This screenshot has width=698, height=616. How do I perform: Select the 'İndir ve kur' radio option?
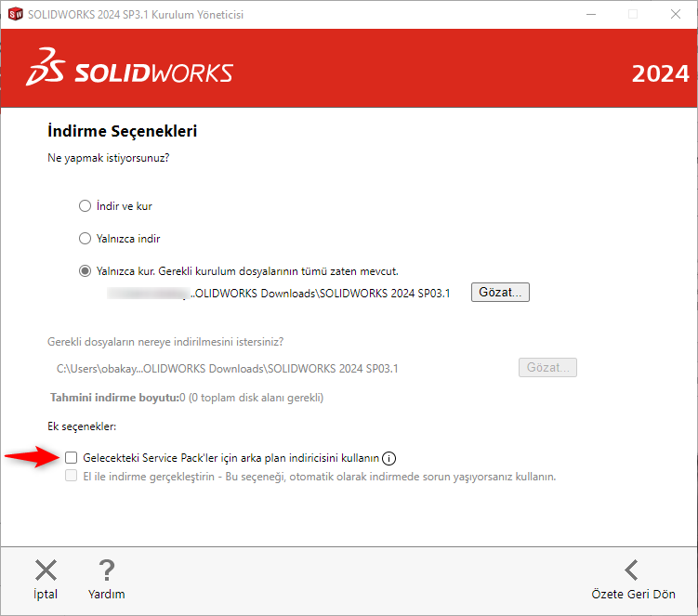point(85,206)
